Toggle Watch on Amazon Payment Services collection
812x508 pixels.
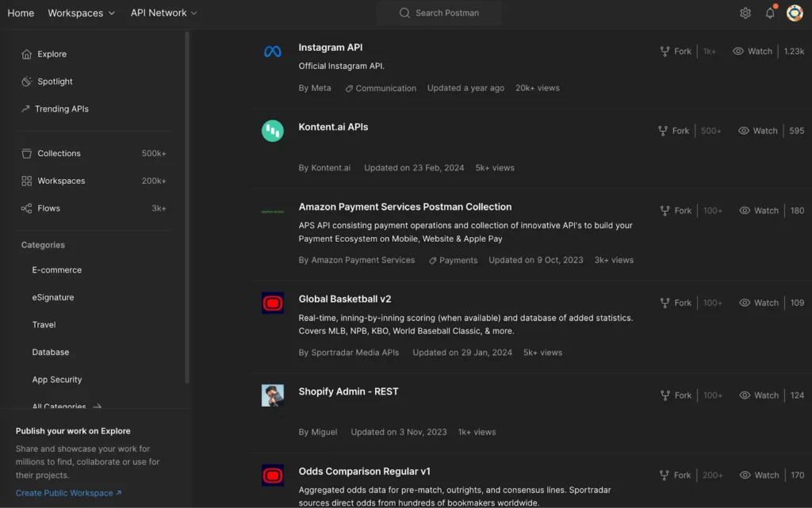pyautogui.click(x=759, y=211)
